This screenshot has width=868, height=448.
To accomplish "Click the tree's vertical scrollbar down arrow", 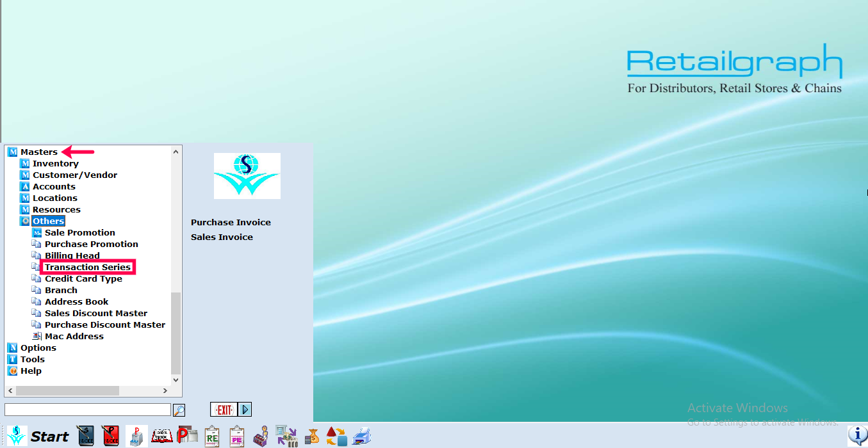I will coord(176,380).
